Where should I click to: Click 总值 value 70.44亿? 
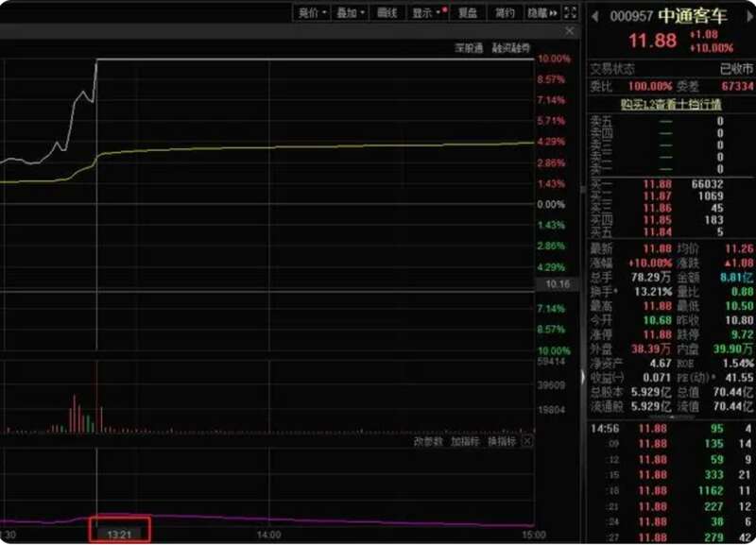pyautogui.click(x=733, y=392)
